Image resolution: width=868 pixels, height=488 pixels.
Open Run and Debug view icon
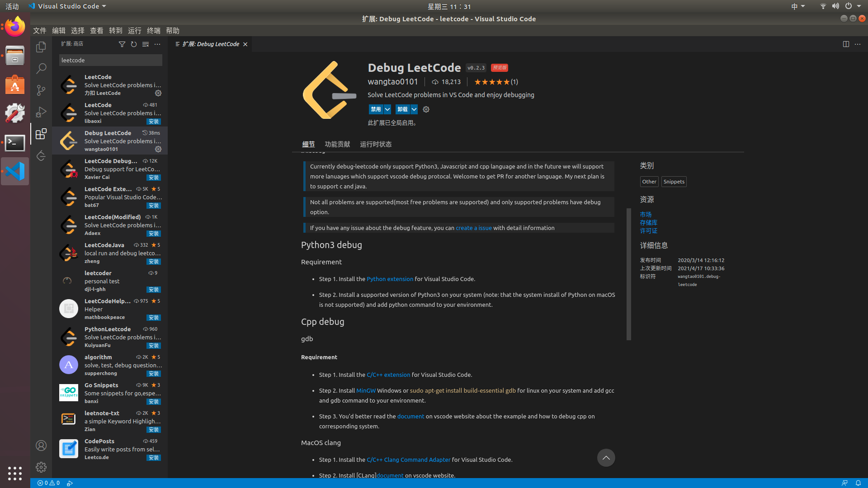point(41,112)
